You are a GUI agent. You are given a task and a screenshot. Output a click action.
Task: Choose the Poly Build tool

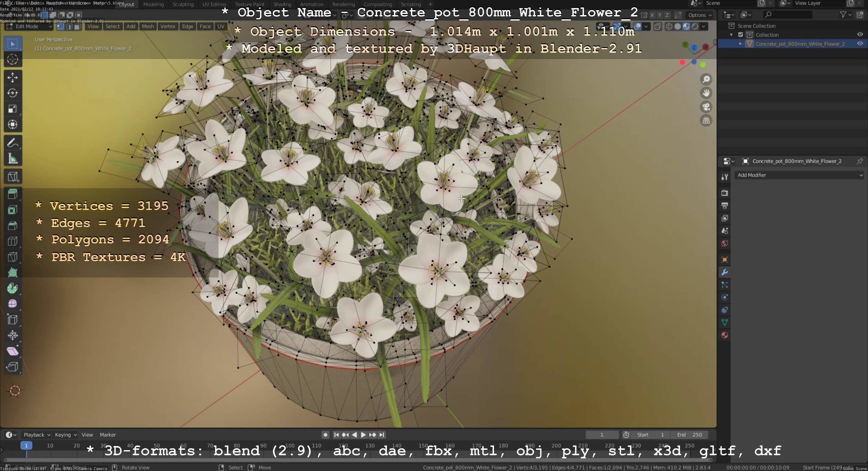[13, 272]
